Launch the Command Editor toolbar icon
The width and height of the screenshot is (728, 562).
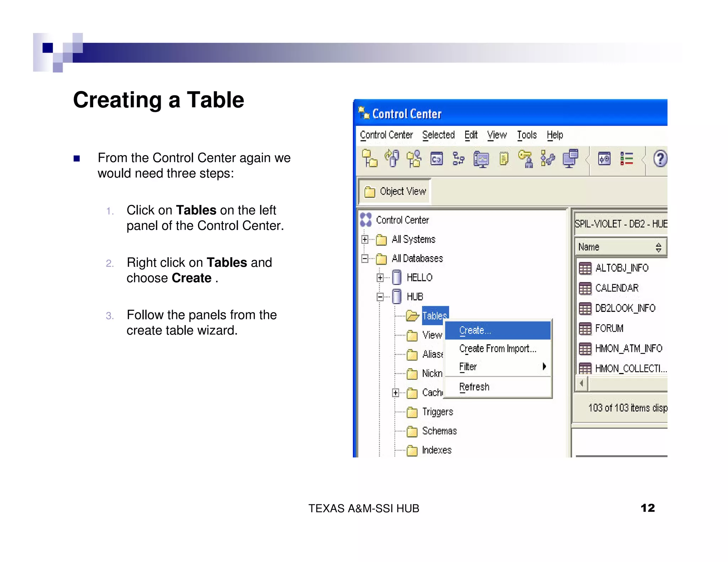436,158
